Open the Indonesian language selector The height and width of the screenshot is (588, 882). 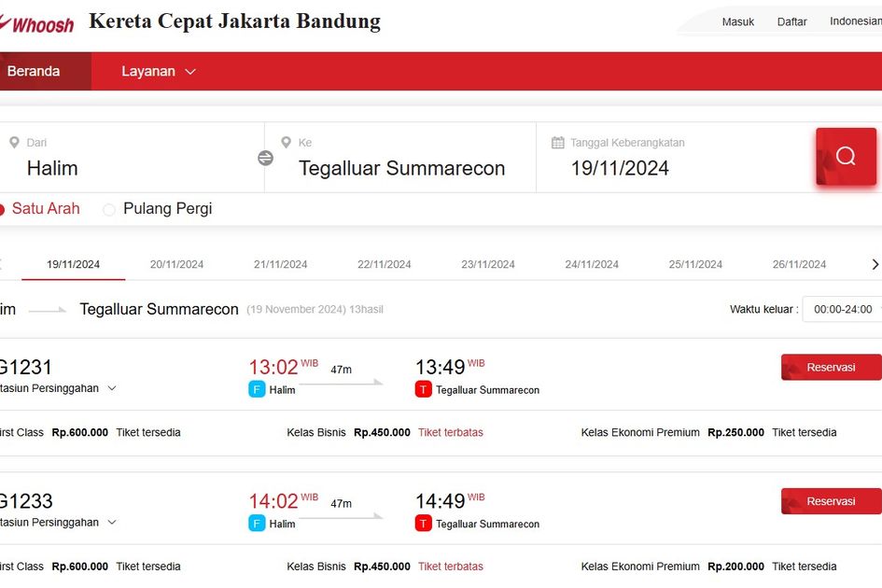(856, 21)
